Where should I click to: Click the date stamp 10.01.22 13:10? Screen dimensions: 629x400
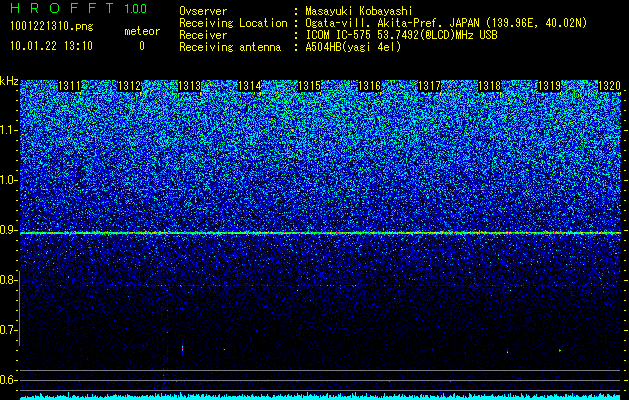click(x=51, y=46)
